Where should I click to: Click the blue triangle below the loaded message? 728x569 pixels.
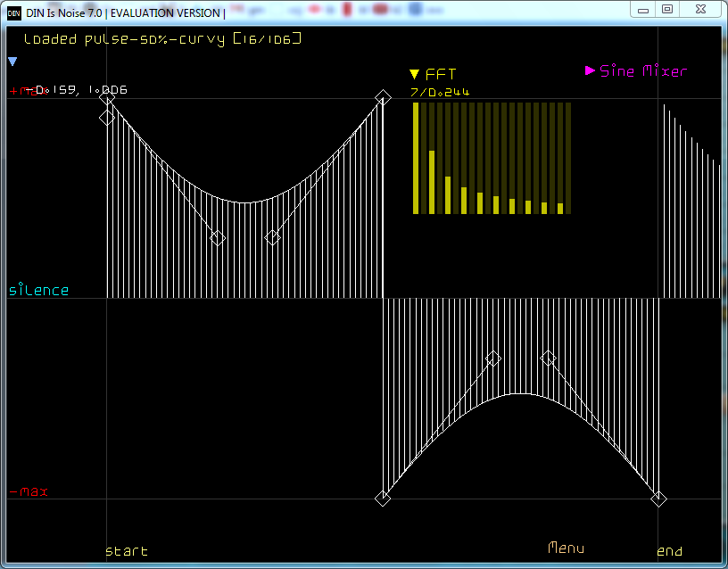click(x=12, y=62)
